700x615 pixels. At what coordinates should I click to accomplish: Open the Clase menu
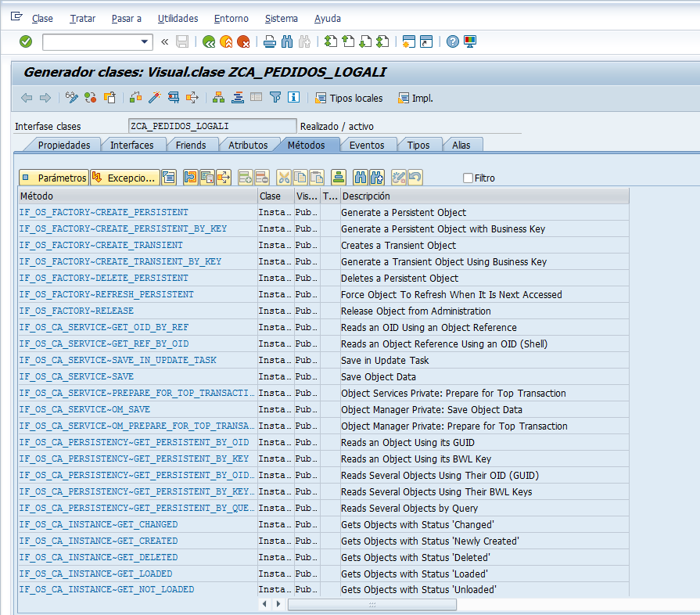(42, 18)
